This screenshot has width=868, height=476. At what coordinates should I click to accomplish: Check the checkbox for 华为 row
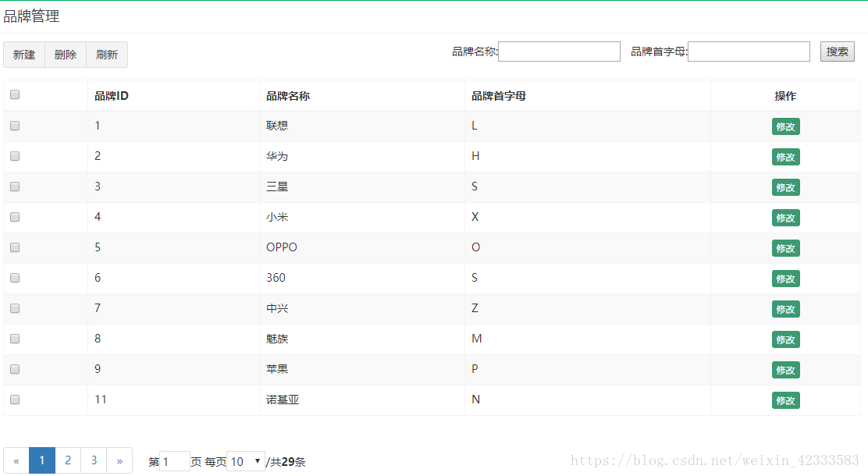(x=15, y=156)
